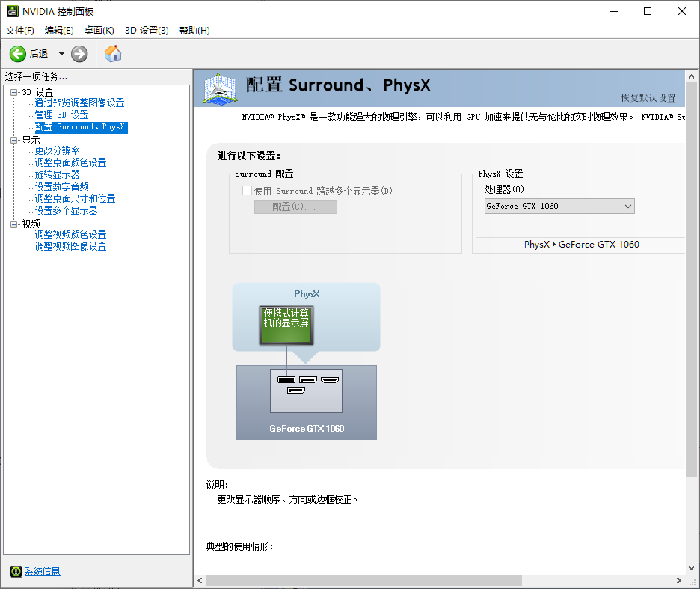This screenshot has width=700, height=589.
Task: Click the NVIDIA title bar logo icon
Action: click(13, 11)
